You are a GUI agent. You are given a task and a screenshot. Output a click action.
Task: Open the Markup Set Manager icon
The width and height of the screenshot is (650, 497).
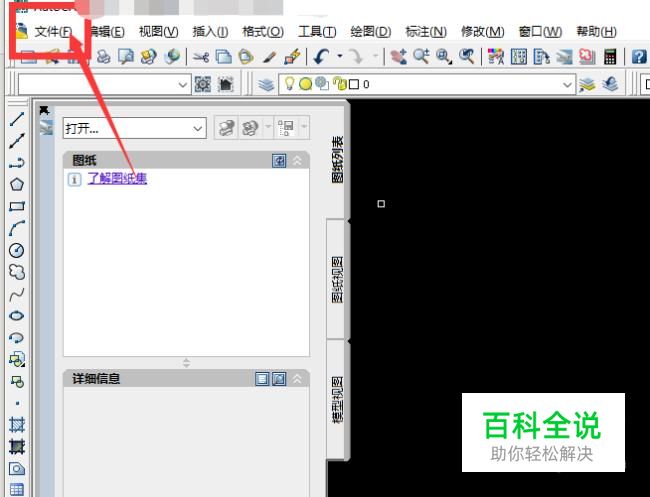(x=587, y=57)
